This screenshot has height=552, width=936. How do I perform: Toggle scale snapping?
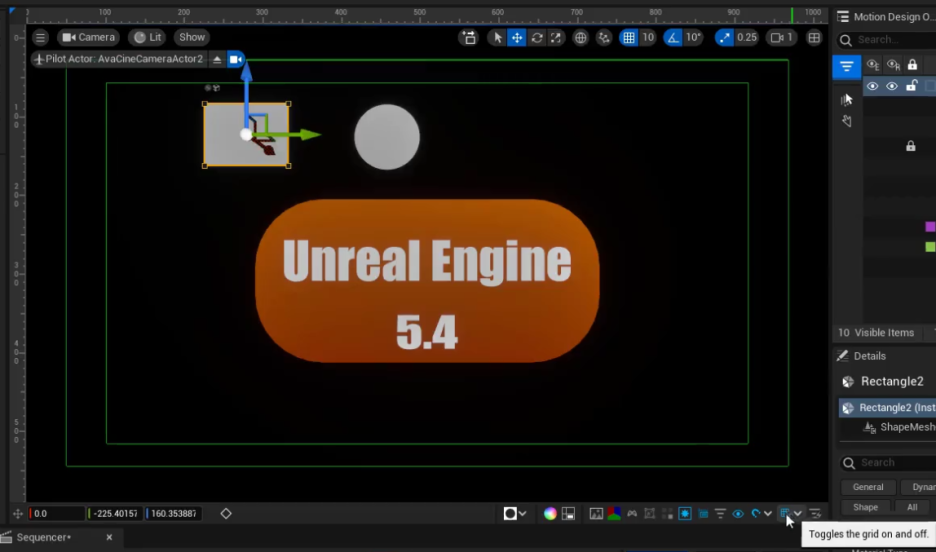[x=724, y=38]
